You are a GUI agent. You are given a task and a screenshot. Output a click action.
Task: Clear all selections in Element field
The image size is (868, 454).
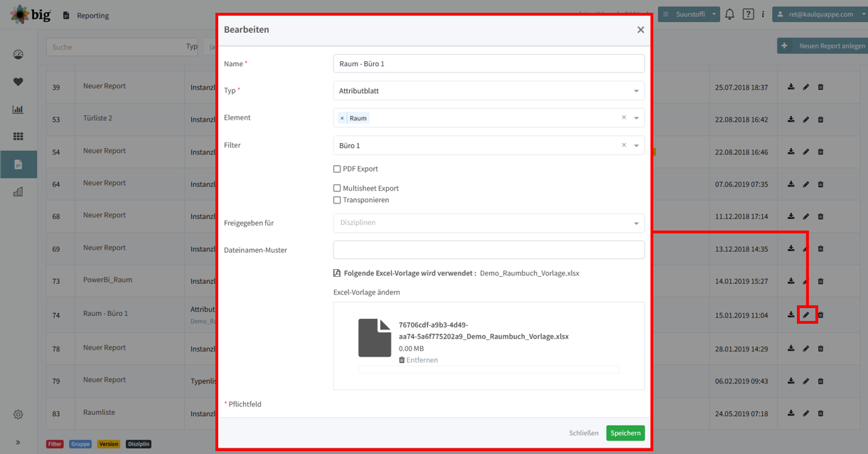click(624, 117)
